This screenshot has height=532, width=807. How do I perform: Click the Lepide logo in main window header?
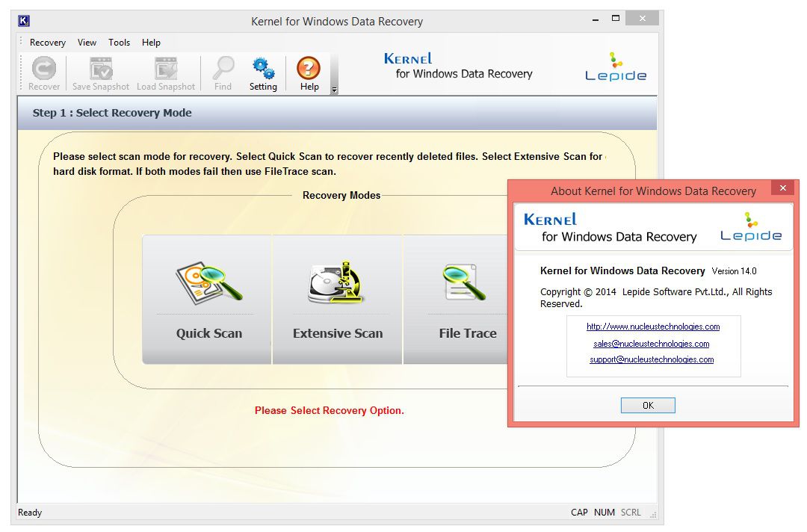[x=616, y=67]
